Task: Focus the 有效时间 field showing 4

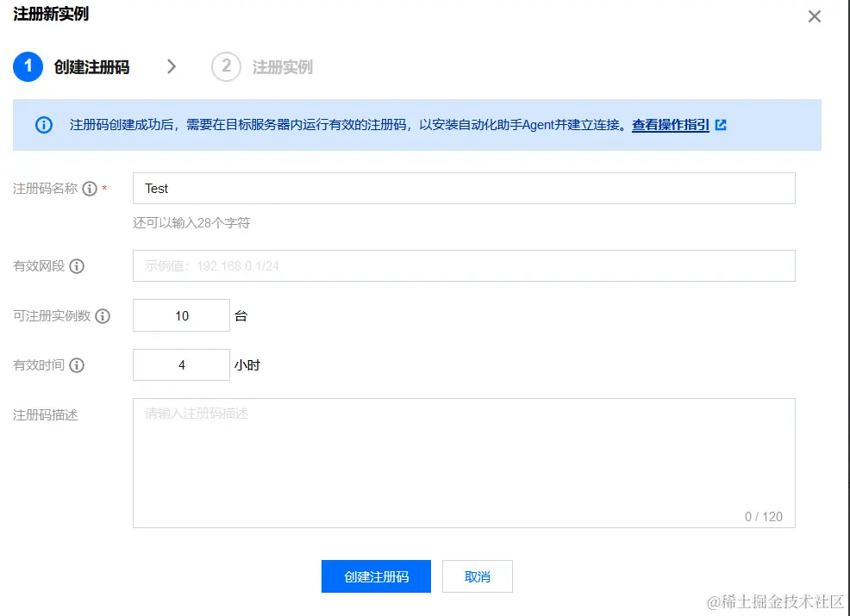Action: pos(181,365)
